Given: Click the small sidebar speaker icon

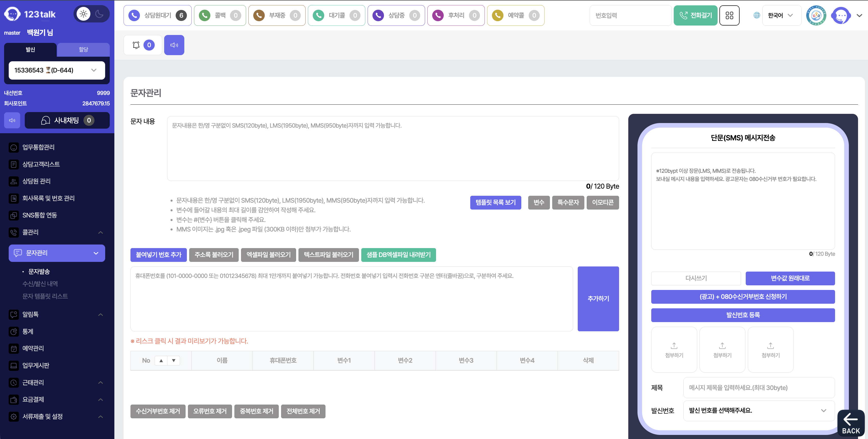Looking at the screenshot, I should tap(12, 120).
